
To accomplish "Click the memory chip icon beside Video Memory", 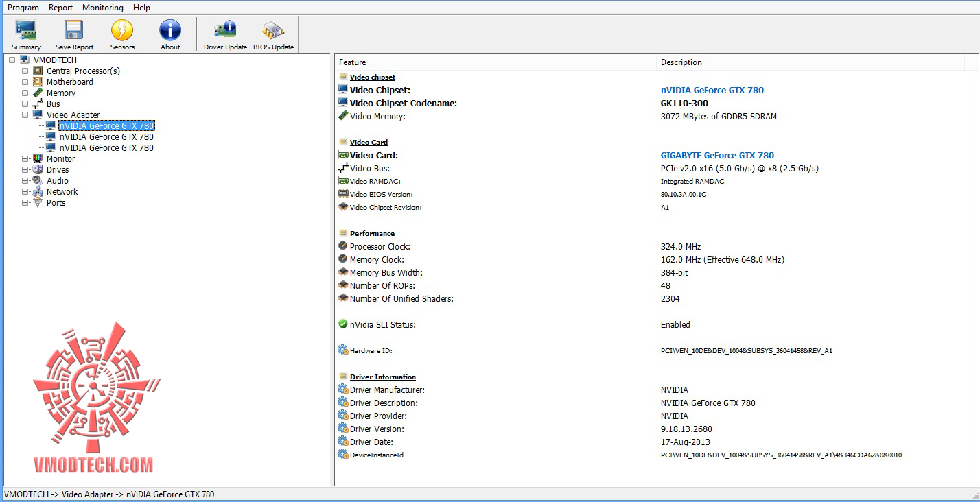I will [343, 116].
